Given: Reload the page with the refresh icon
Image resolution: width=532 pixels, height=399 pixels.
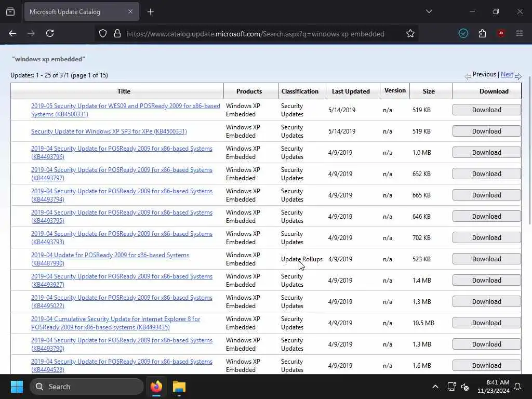Looking at the screenshot, I should (x=50, y=33).
